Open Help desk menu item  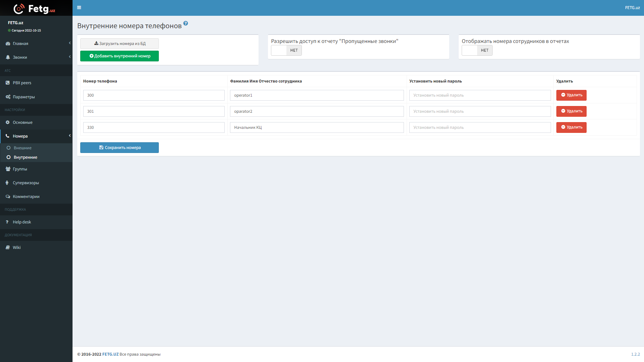click(22, 222)
